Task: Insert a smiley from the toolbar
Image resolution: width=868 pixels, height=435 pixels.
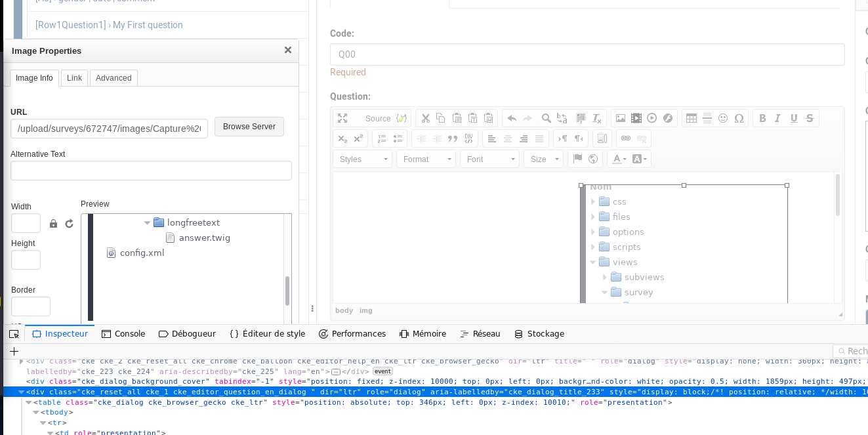Action: pos(723,119)
